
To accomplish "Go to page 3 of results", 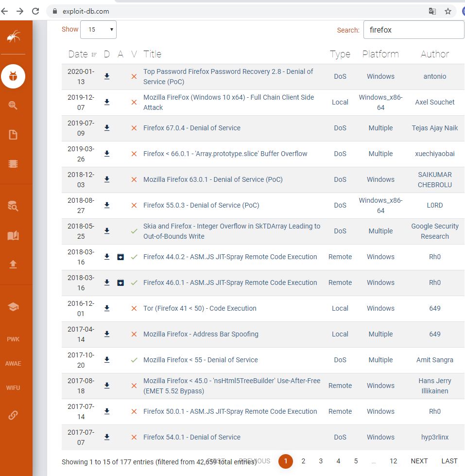I will tap(321, 461).
